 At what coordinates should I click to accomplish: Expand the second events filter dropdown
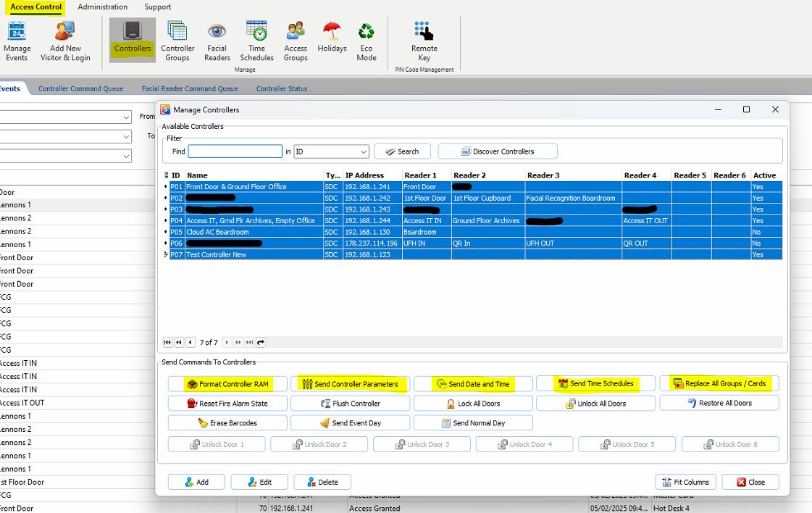pos(126,137)
